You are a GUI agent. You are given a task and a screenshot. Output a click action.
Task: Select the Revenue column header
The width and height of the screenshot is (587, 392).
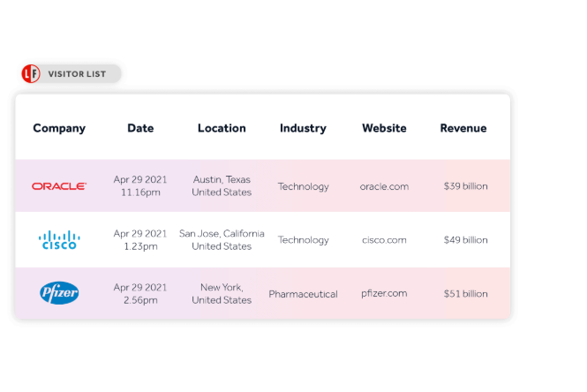tap(463, 128)
